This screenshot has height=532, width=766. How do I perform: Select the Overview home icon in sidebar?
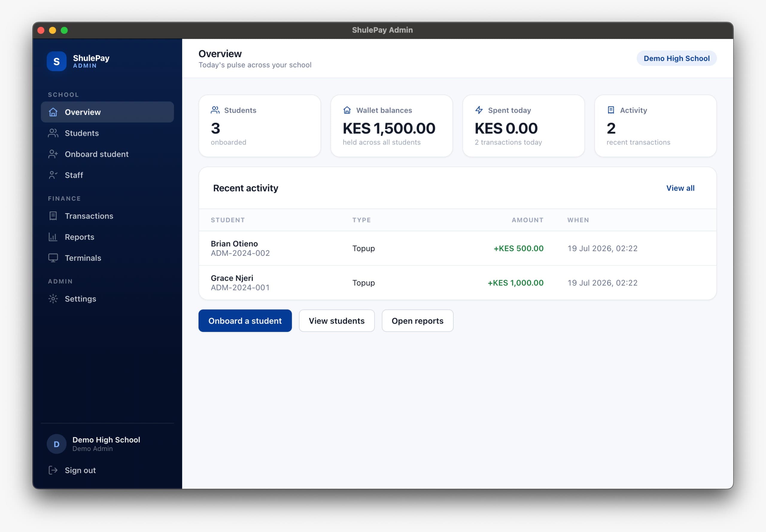point(53,112)
